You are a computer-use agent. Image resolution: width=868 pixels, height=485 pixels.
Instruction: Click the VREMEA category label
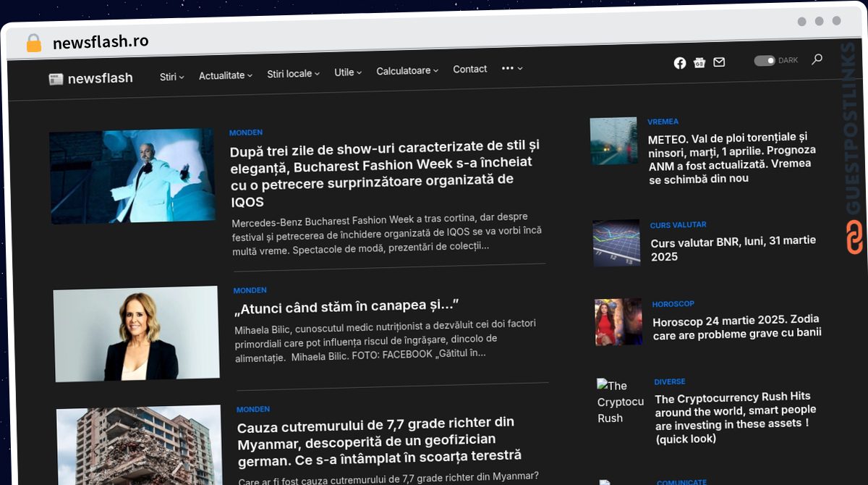[663, 122]
